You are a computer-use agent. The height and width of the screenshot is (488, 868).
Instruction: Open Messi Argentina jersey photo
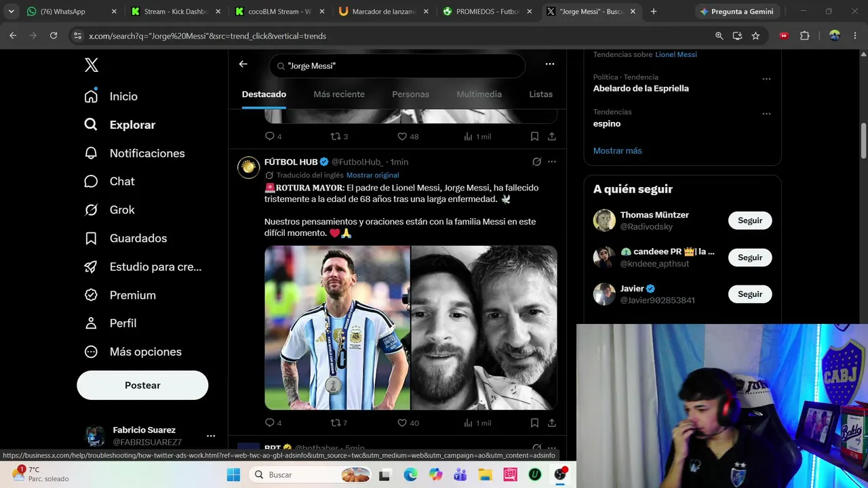[337, 328]
